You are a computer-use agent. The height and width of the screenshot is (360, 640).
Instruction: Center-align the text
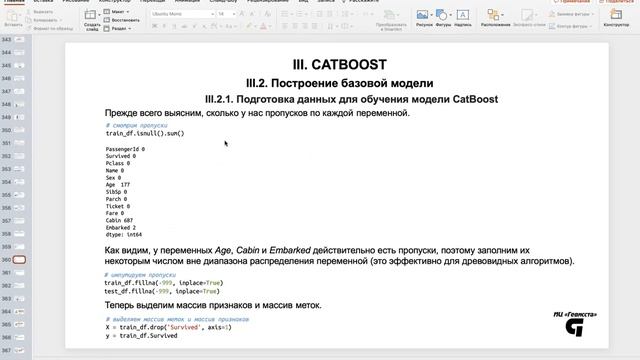coord(295,26)
